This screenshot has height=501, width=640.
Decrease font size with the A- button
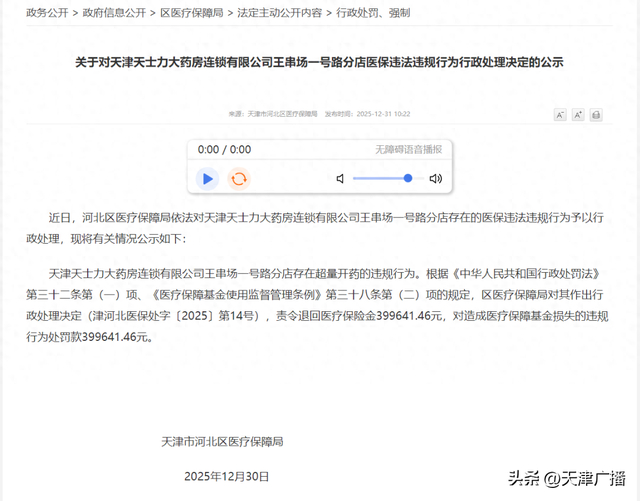coord(560,115)
